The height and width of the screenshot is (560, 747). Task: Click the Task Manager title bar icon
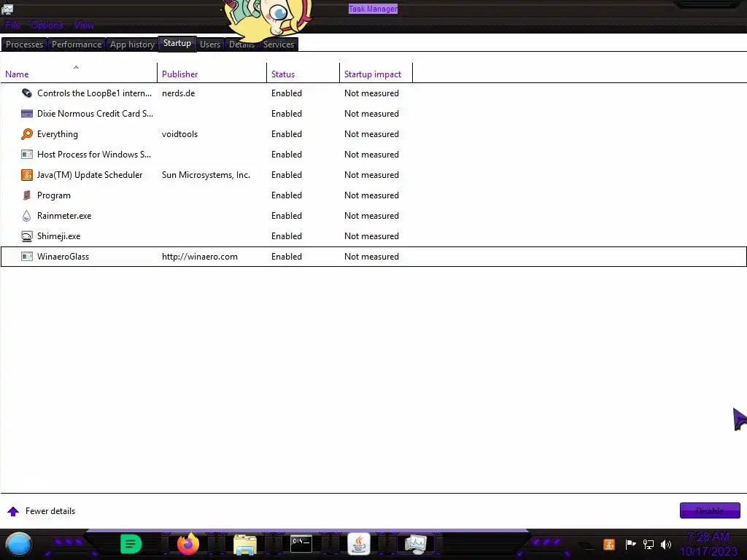coord(7,8)
